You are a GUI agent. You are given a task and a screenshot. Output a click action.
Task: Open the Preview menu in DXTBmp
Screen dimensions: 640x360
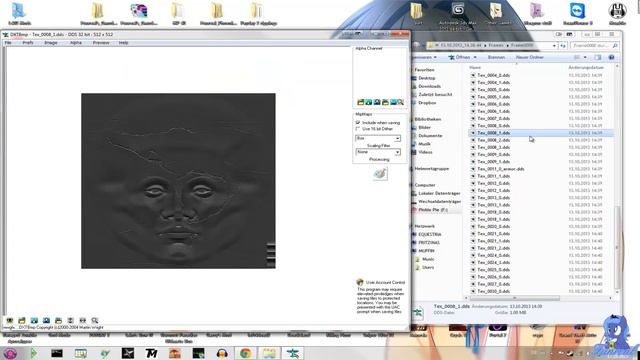tap(101, 42)
